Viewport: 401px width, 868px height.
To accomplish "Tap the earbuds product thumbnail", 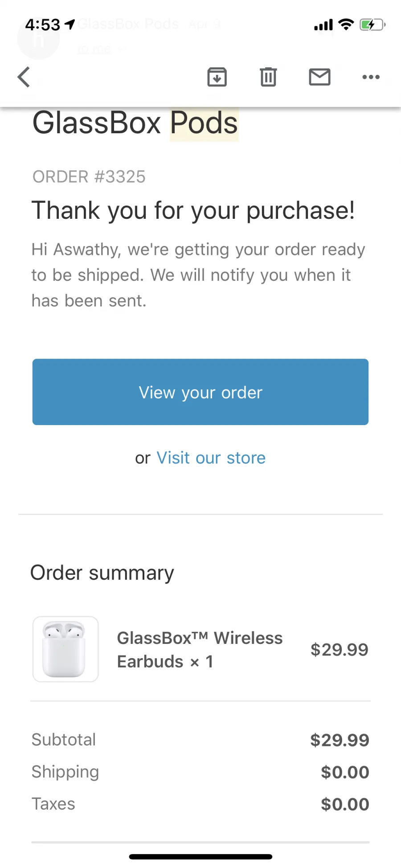I will 65,649.
